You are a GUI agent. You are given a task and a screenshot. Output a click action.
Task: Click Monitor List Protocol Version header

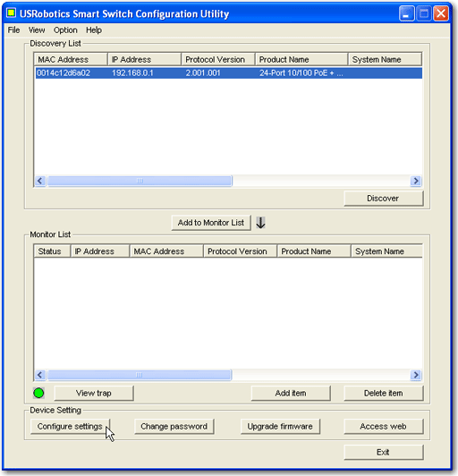pos(241,251)
